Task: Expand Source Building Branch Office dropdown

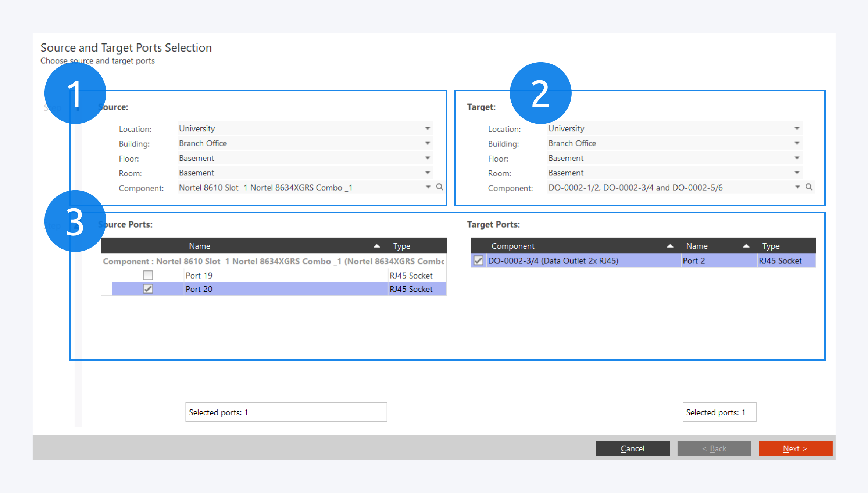Action: (x=428, y=143)
